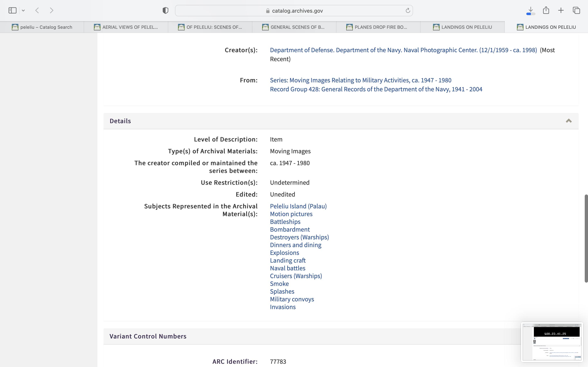
Task: Show the tab overview icon
Action: coord(576,10)
